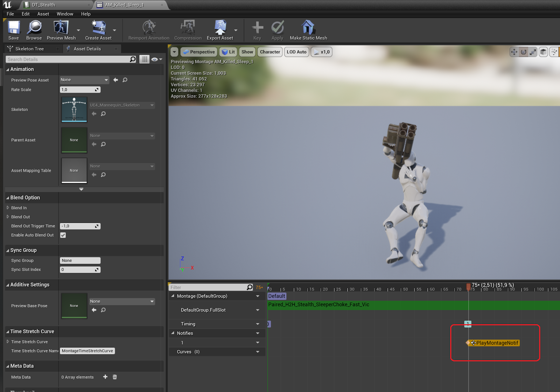Empty the Meta Data array with trash icon
The image size is (560, 392).
tap(115, 377)
